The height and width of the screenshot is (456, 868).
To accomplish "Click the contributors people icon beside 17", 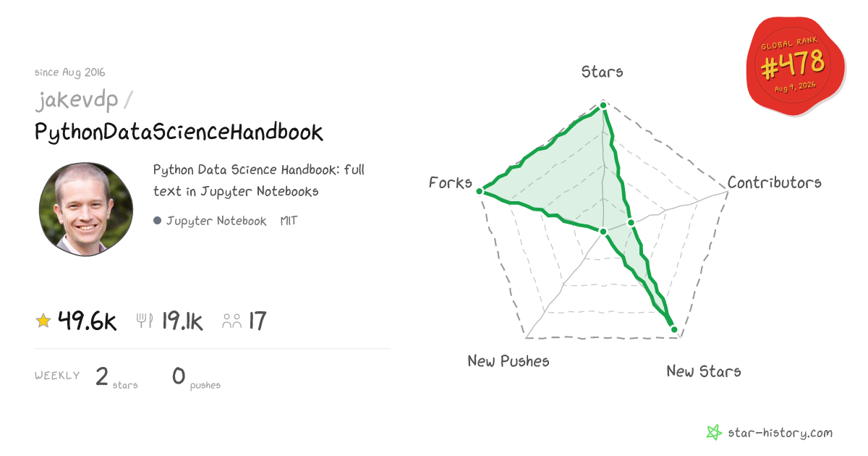I will pos(232,321).
